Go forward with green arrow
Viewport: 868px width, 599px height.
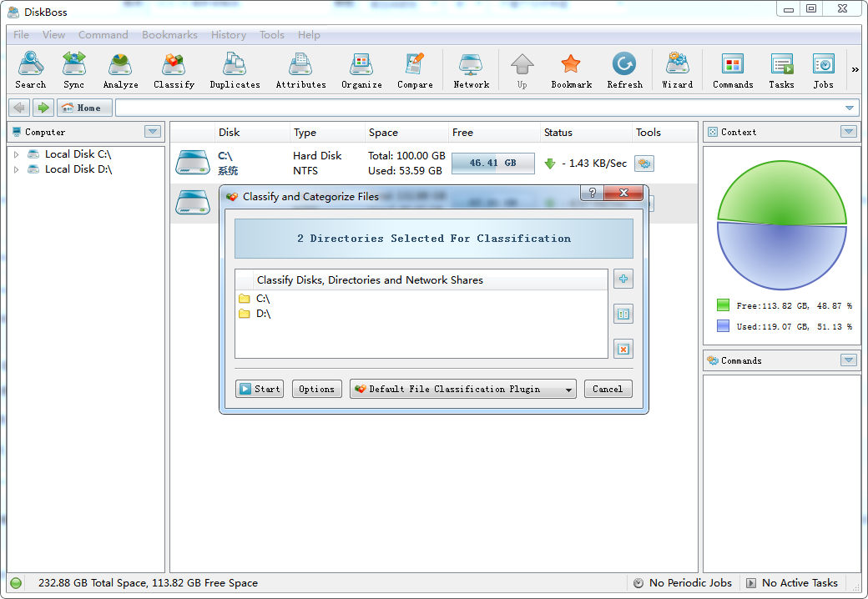click(x=43, y=108)
